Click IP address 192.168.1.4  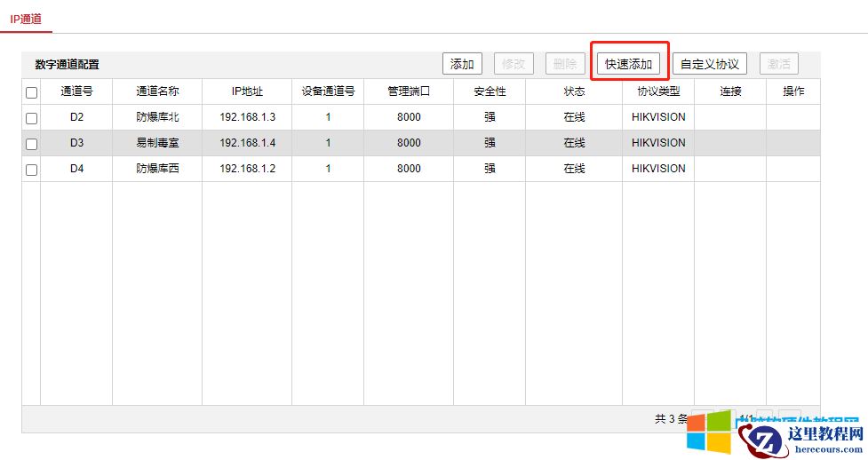[247, 143]
